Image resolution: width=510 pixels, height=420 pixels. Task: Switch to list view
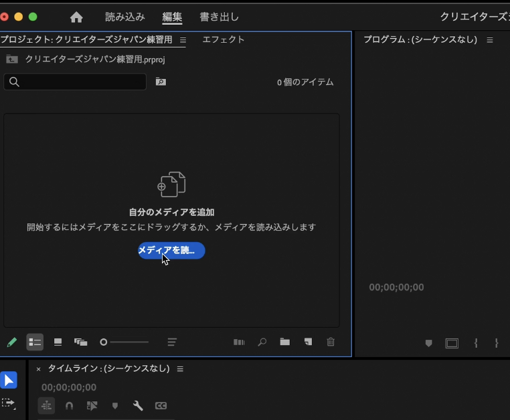(x=35, y=342)
